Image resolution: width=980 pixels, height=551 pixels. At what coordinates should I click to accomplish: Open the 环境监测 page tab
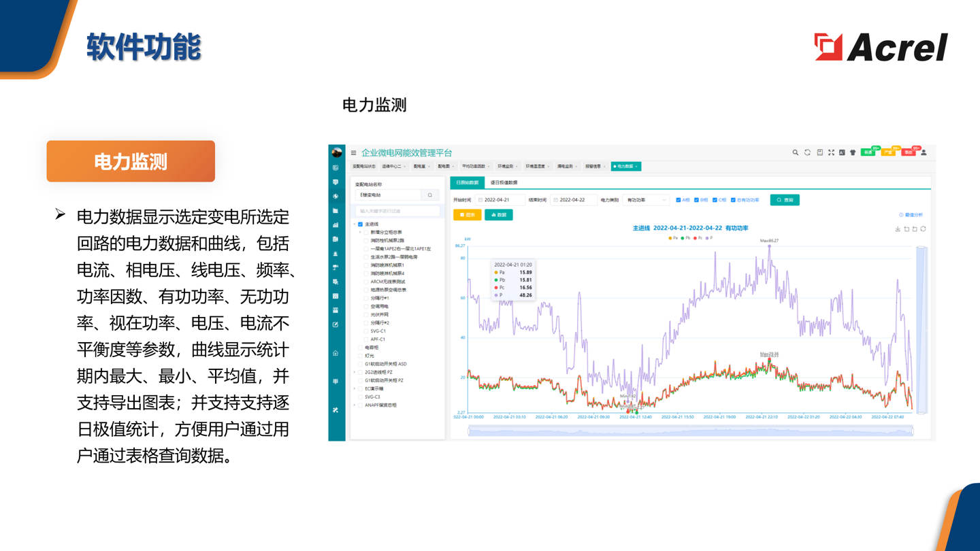pos(508,166)
